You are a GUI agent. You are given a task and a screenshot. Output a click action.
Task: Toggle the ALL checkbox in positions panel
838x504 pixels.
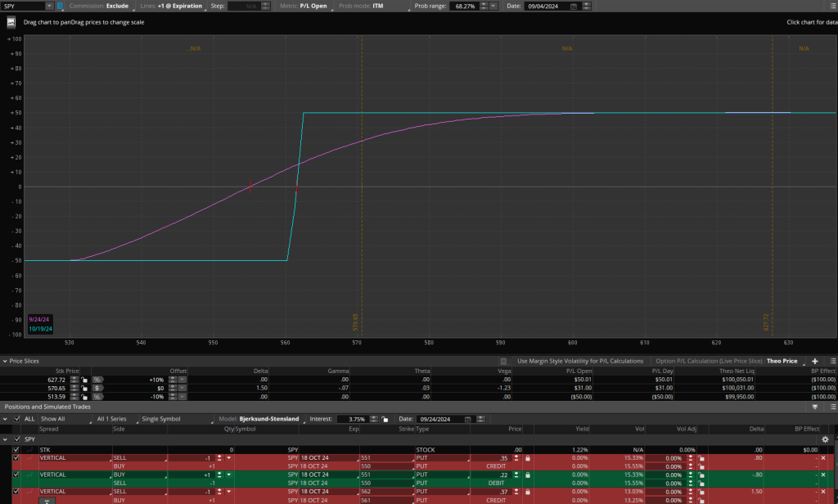pyautogui.click(x=18, y=418)
